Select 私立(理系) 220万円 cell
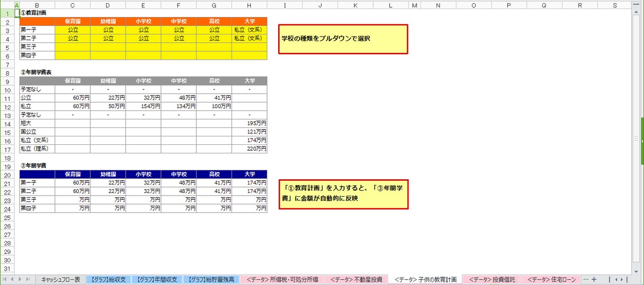The width and height of the screenshot is (644, 285). tap(249, 149)
